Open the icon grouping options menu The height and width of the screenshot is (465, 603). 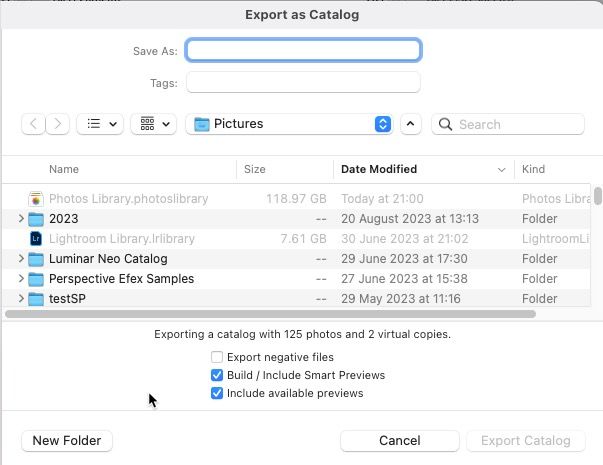[154, 124]
